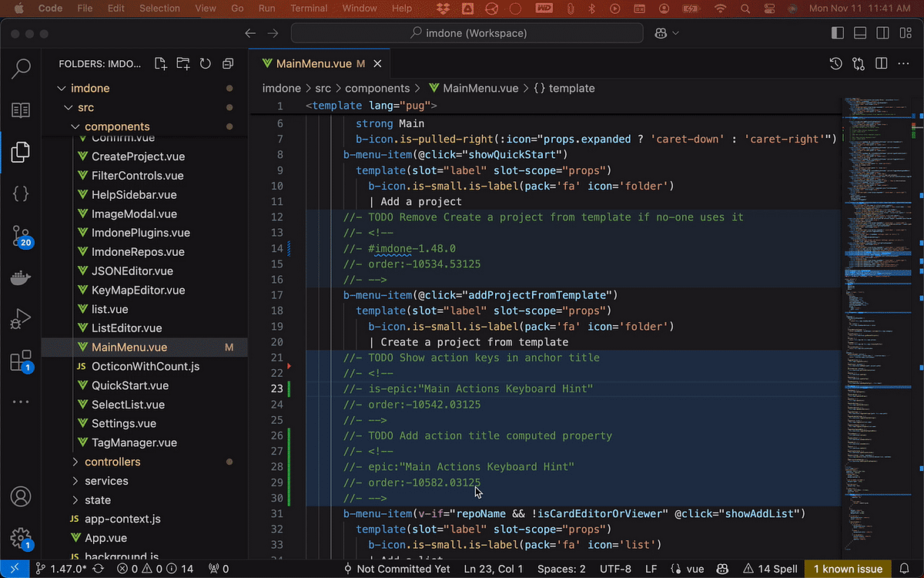Click the imdone (Workspace) command search box
The width and height of the screenshot is (924, 578).
[x=467, y=33]
